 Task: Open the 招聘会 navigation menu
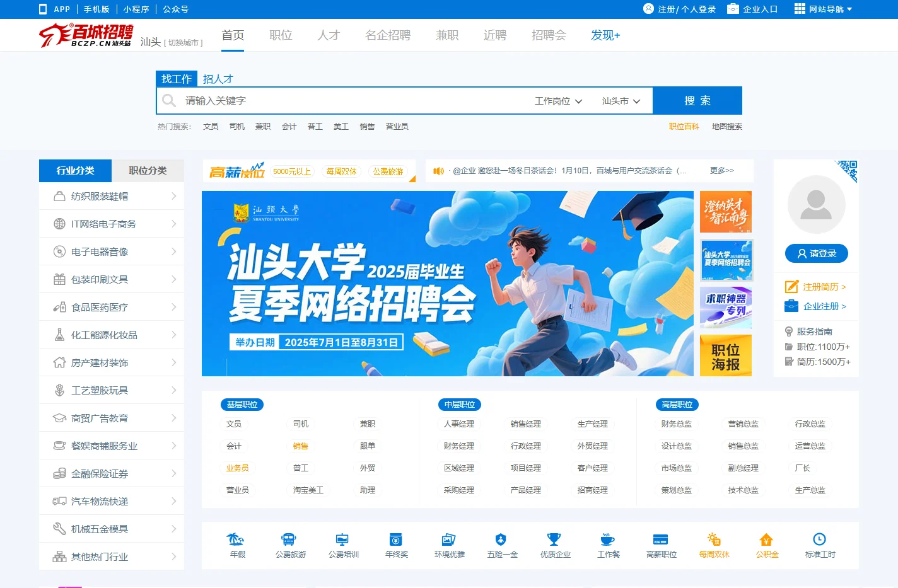(x=549, y=35)
